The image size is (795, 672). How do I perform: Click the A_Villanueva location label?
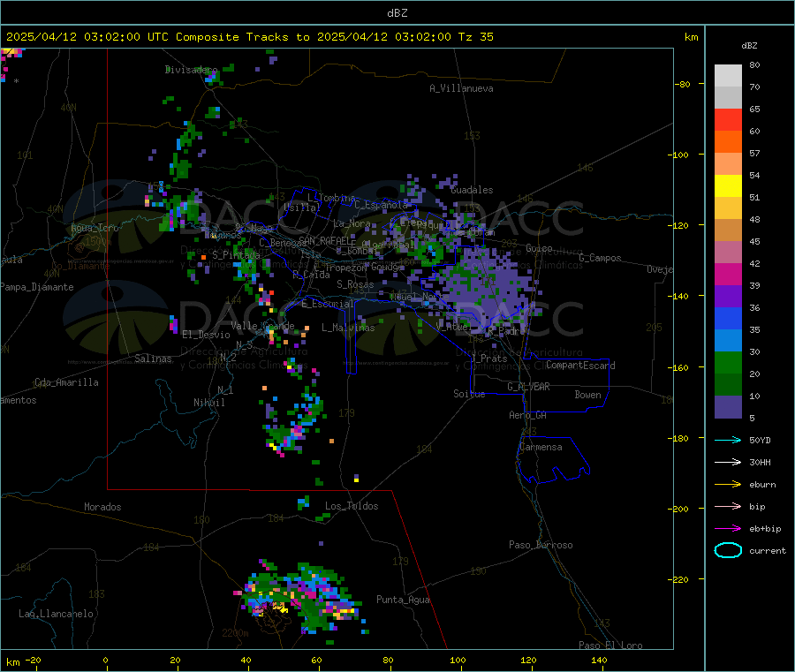click(x=461, y=88)
